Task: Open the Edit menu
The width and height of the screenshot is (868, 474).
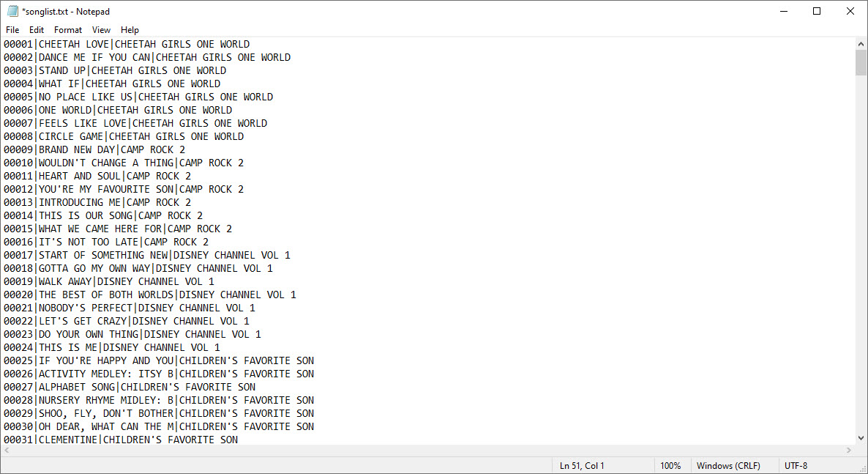Action: [x=37, y=30]
